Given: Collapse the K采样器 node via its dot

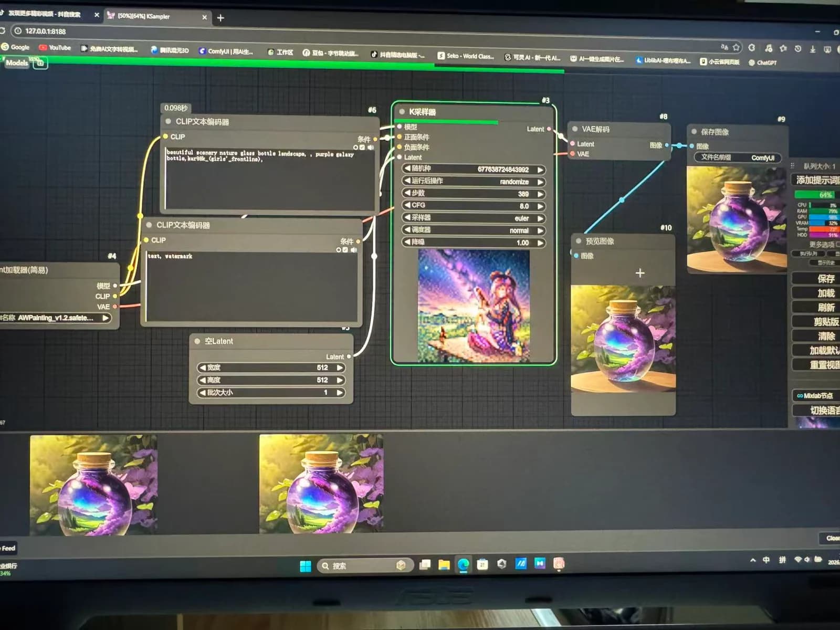Looking at the screenshot, I should [402, 112].
